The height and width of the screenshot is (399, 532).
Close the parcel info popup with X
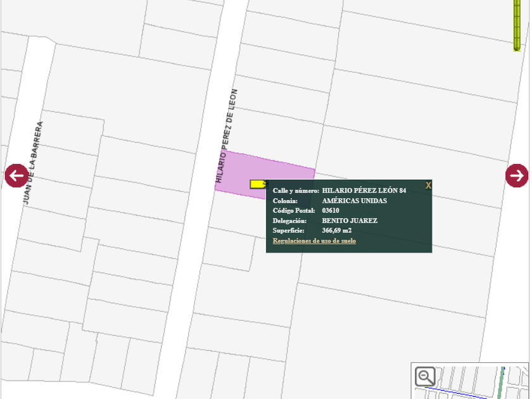coord(428,185)
